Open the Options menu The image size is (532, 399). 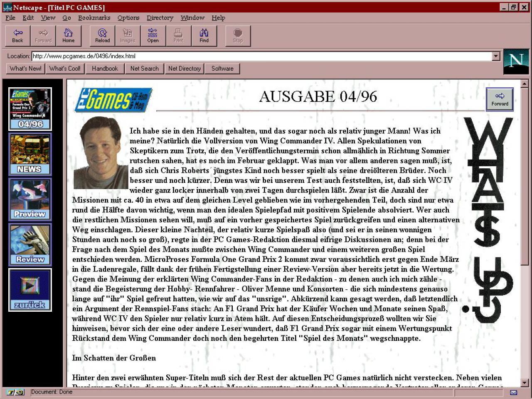point(128,17)
